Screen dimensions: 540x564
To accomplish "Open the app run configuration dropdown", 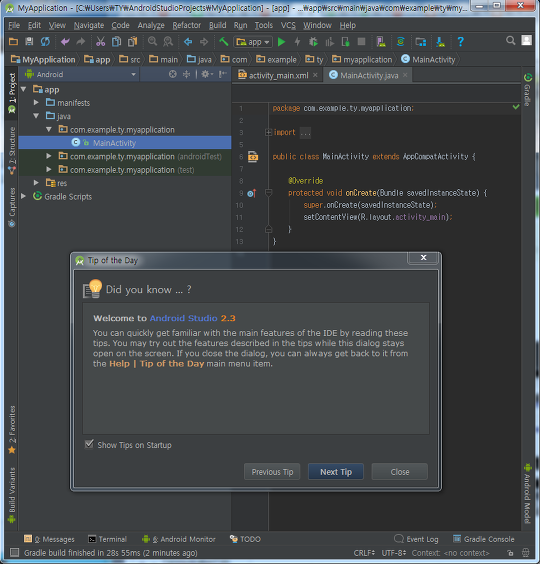I will click(253, 42).
